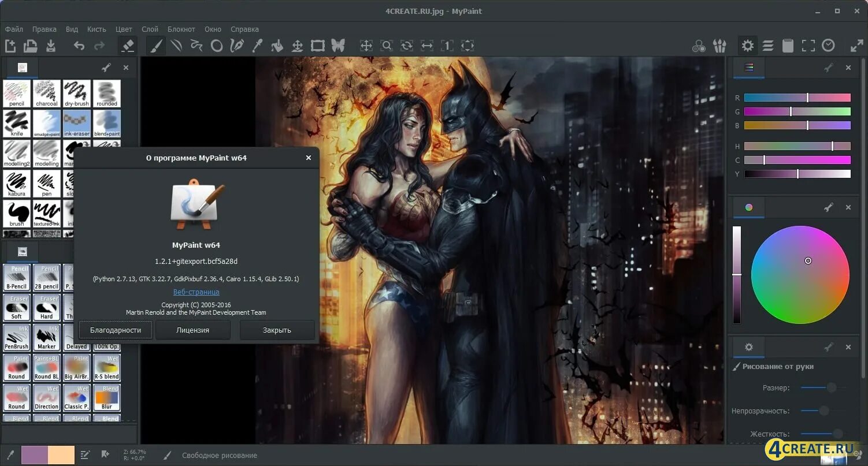The image size is (868, 466).
Task: Pick the purple current color swatch
Action: point(35,455)
